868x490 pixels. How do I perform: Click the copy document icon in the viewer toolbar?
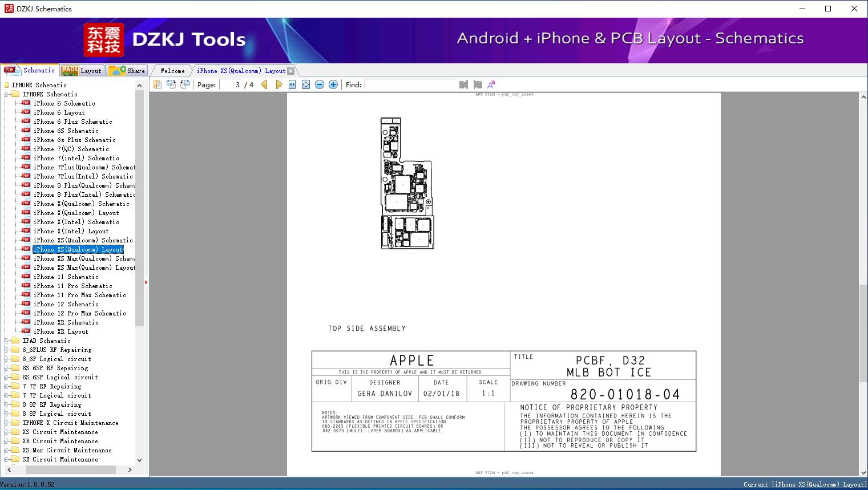158,84
